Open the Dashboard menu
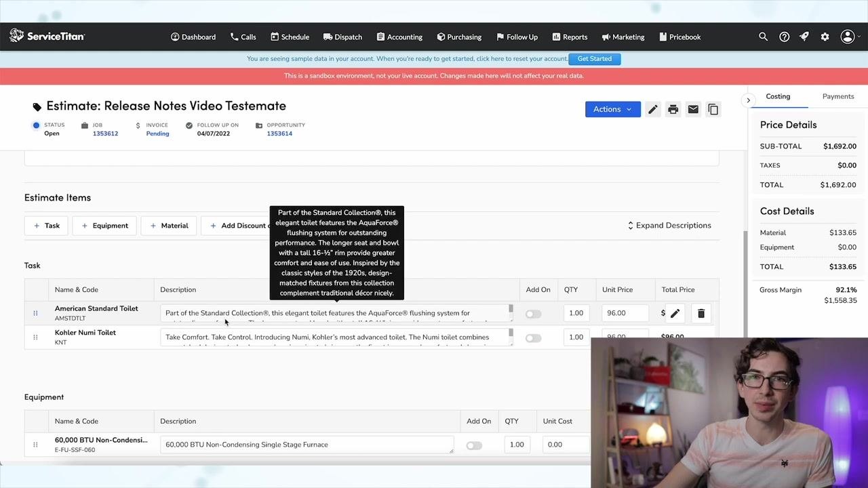This screenshot has width=868, height=488. (x=193, y=37)
